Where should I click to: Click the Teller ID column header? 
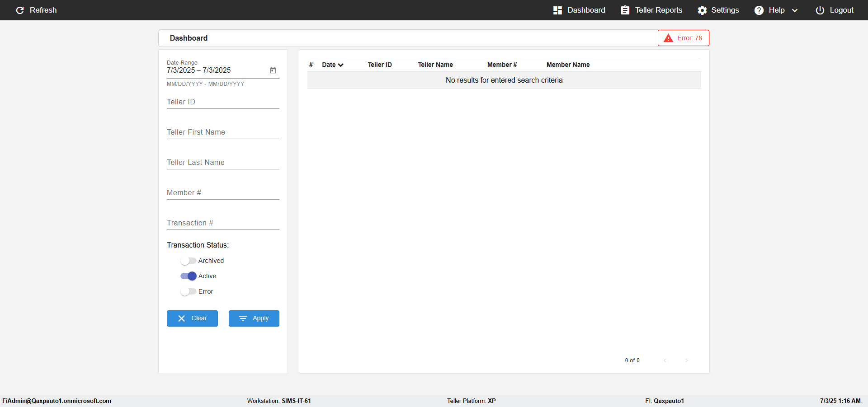click(380, 65)
